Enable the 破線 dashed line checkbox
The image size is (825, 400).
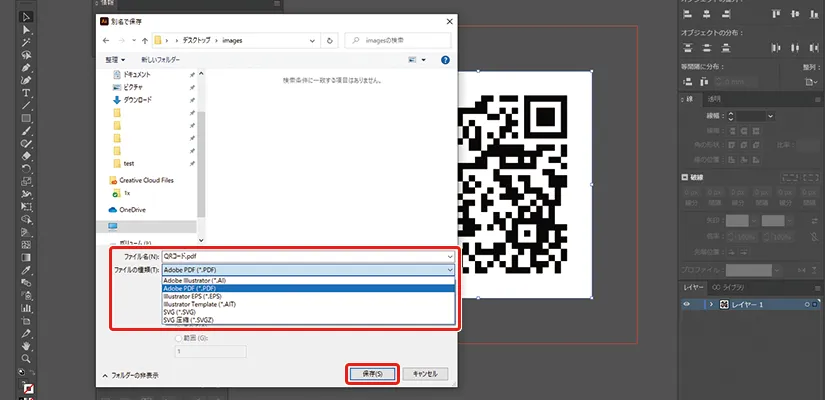[685, 177]
